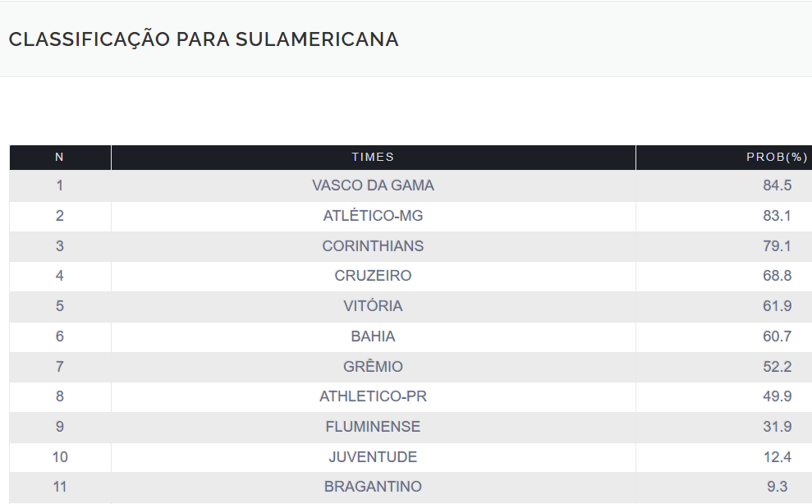Select the CORINTHIANS team row

[x=373, y=246]
